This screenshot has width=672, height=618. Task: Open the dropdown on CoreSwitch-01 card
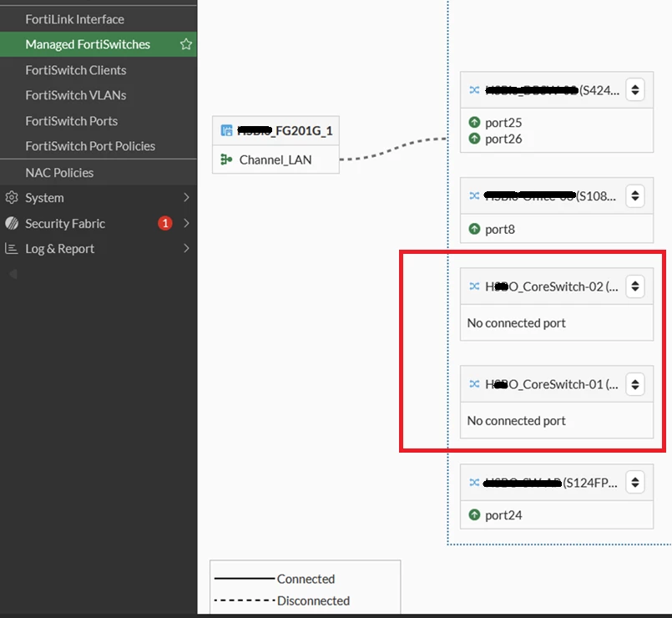[635, 384]
